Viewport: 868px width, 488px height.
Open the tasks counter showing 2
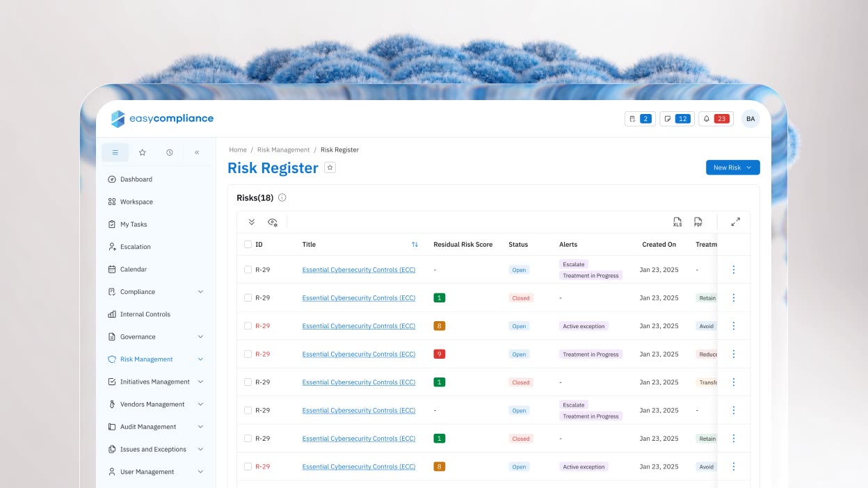tap(640, 119)
